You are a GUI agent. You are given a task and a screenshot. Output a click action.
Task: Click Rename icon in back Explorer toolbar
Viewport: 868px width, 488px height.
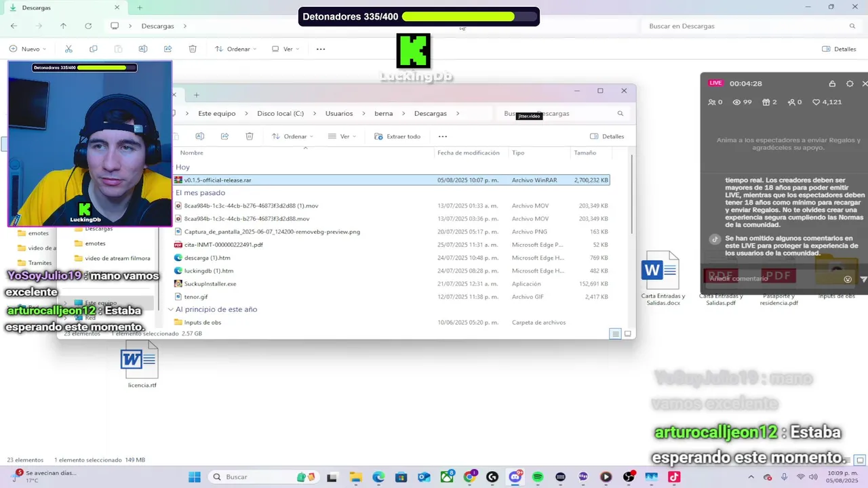(143, 49)
